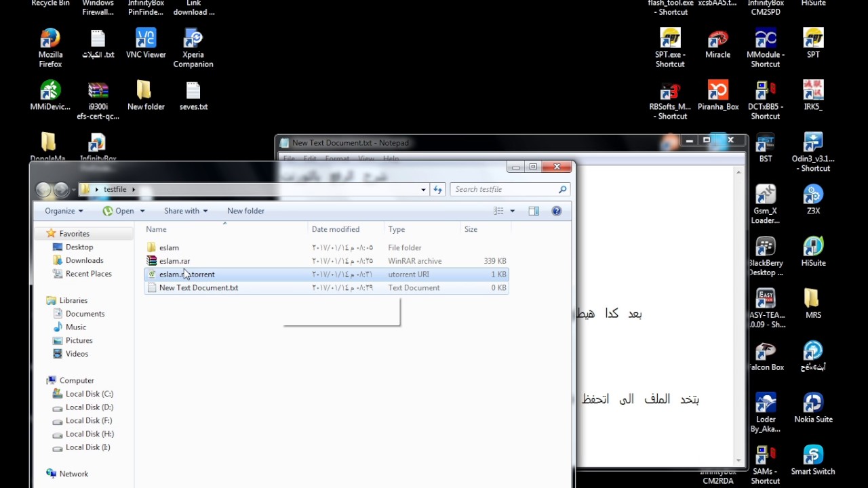
Task: Open Z3X desktop shortcut
Action: click(813, 200)
